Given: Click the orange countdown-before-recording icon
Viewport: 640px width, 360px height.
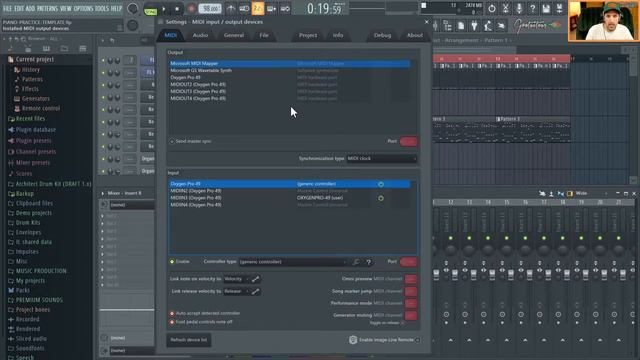Looking at the screenshot, I should pyautogui.click(x=258, y=9).
